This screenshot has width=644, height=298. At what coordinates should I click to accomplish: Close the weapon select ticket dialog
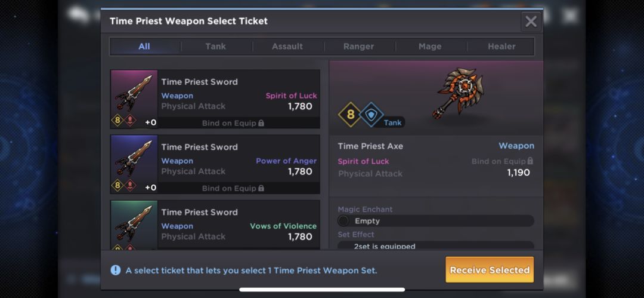pos(531,21)
